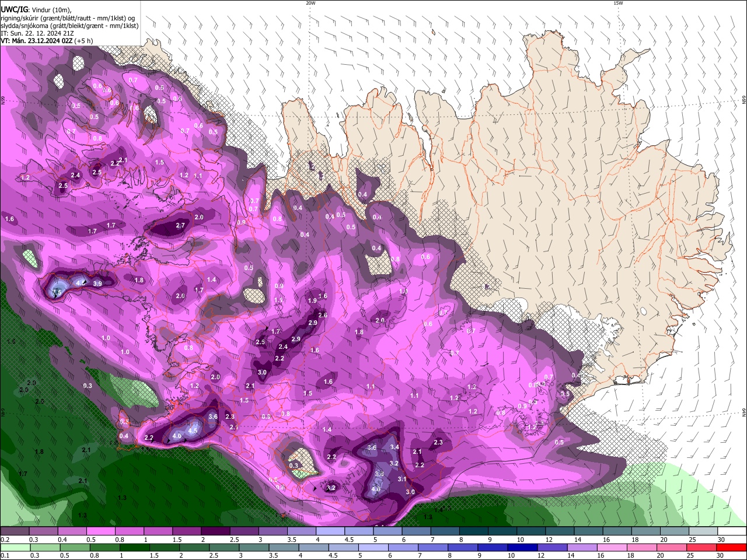Click the 0.1 label in the green rain legend
The width and height of the screenshot is (747, 560).
pos(5,556)
